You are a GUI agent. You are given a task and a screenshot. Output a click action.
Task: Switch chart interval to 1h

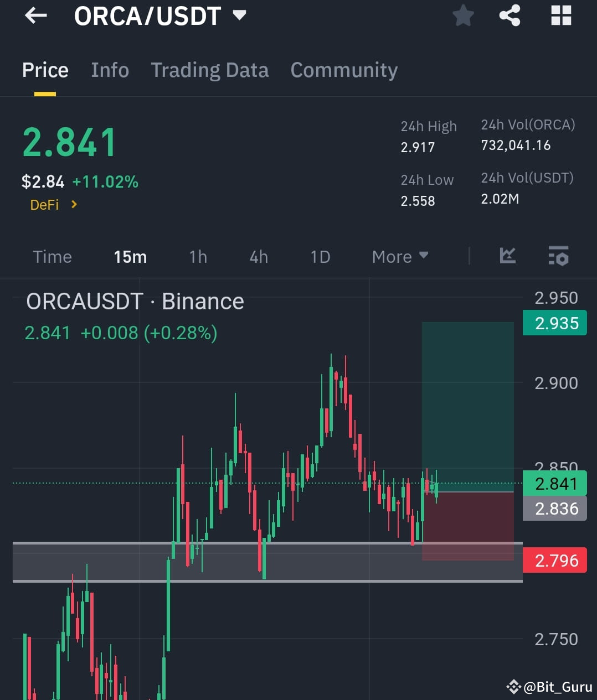[x=198, y=256]
